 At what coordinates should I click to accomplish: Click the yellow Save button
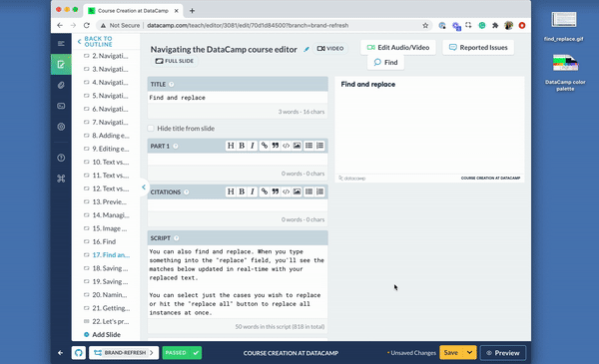point(451,353)
